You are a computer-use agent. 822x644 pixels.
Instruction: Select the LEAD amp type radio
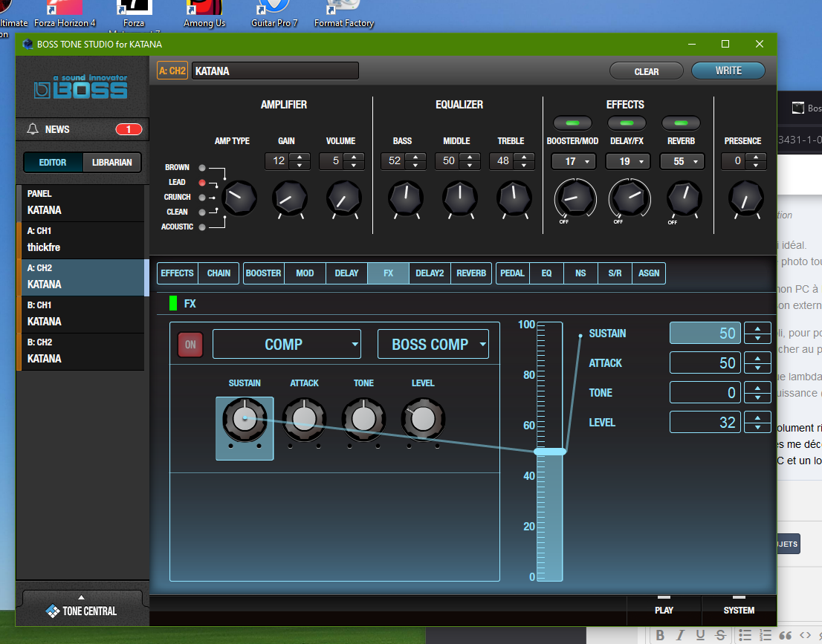click(x=202, y=182)
